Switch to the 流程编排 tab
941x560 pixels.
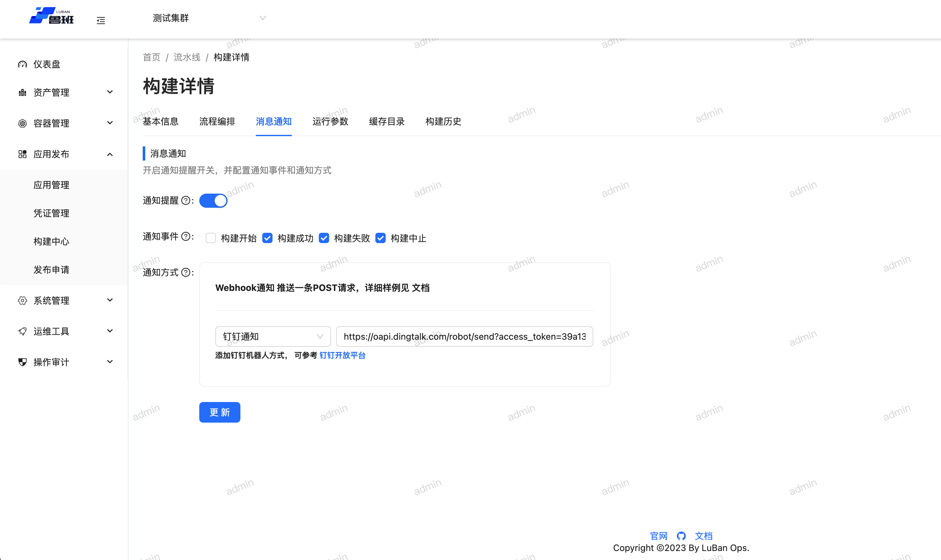pos(217,121)
